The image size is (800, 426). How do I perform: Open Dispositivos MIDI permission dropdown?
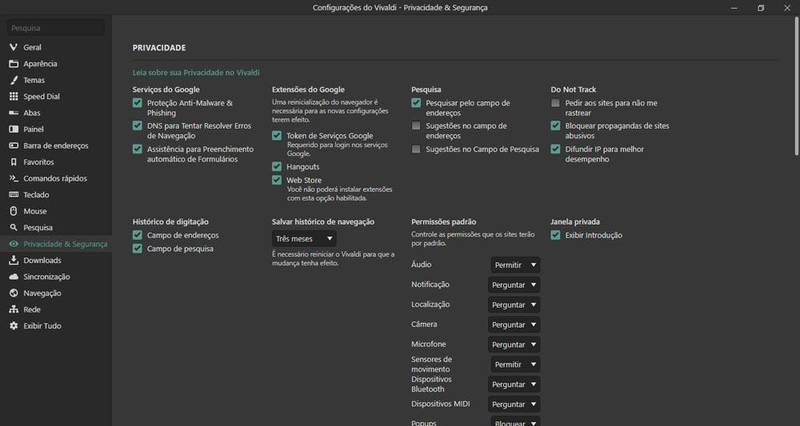coord(514,404)
